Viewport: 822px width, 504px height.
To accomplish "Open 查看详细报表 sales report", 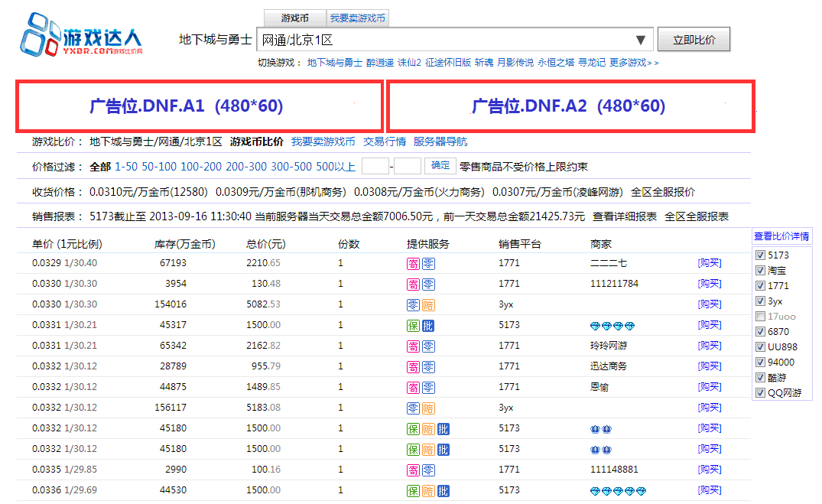I will coord(625,216).
